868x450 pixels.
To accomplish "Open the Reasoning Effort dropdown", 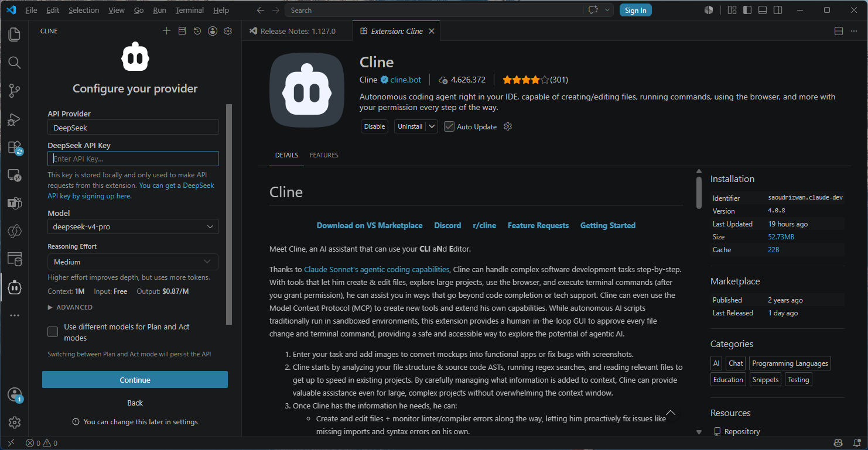I will point(133,262).
